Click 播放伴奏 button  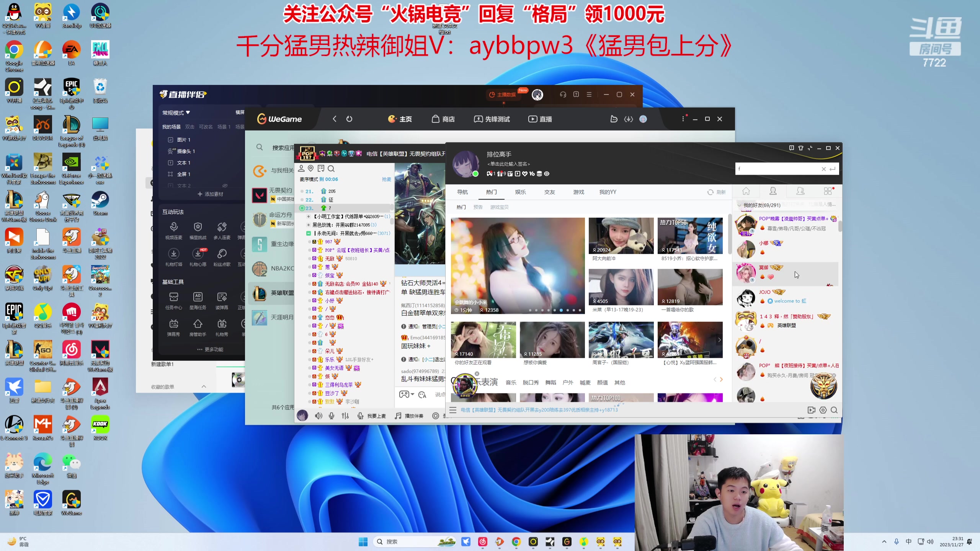409,416
